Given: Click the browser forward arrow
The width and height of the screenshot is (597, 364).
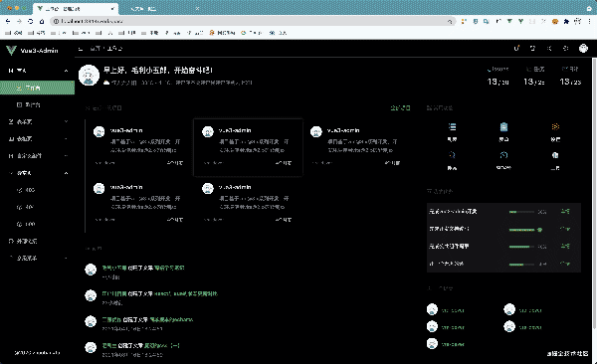Looking at the screenshot, I should coord(19,21).
